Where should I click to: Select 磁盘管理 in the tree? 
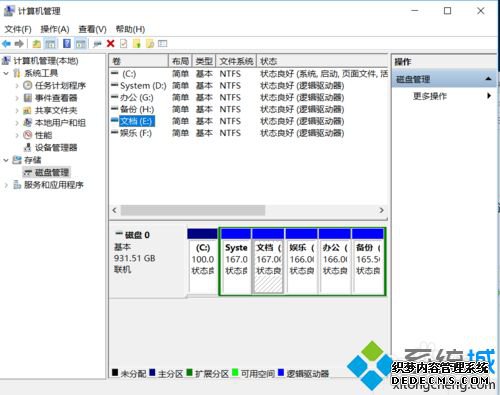52,172
